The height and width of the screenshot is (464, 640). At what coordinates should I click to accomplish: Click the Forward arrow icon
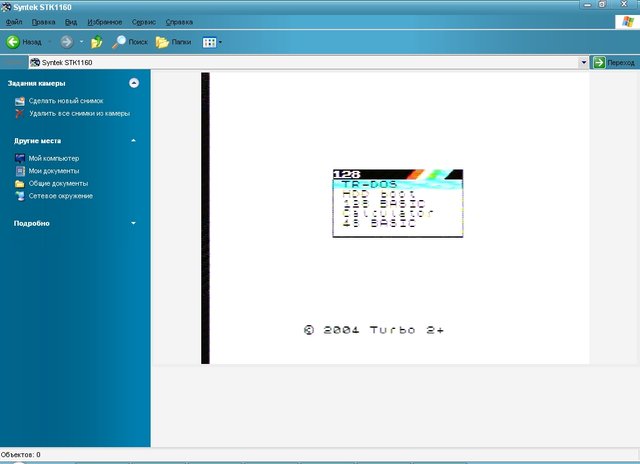tap(67, 42)
